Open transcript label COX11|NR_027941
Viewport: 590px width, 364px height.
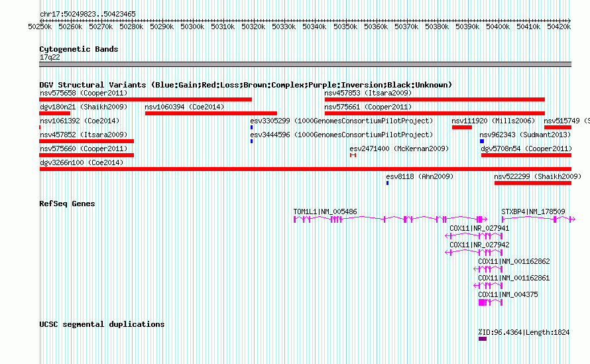(479, 228)
